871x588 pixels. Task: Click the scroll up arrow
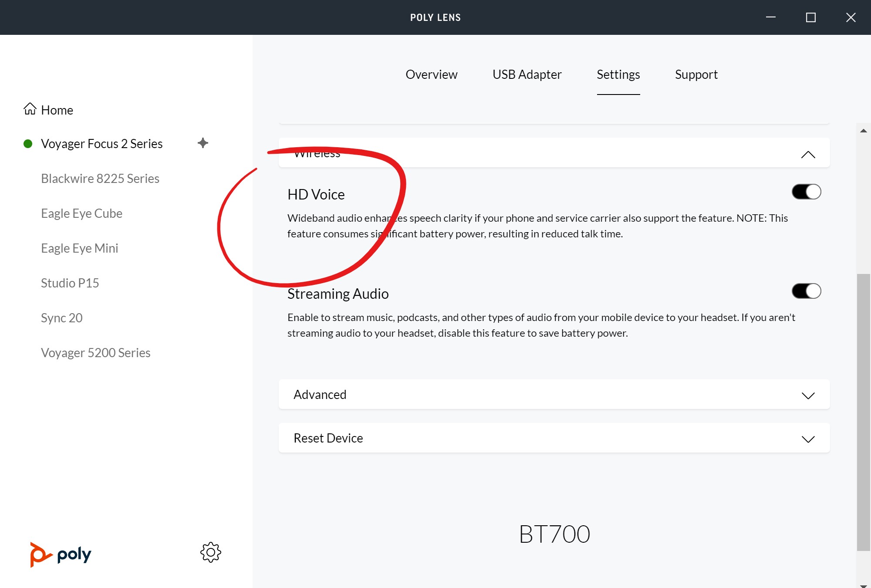863,131
